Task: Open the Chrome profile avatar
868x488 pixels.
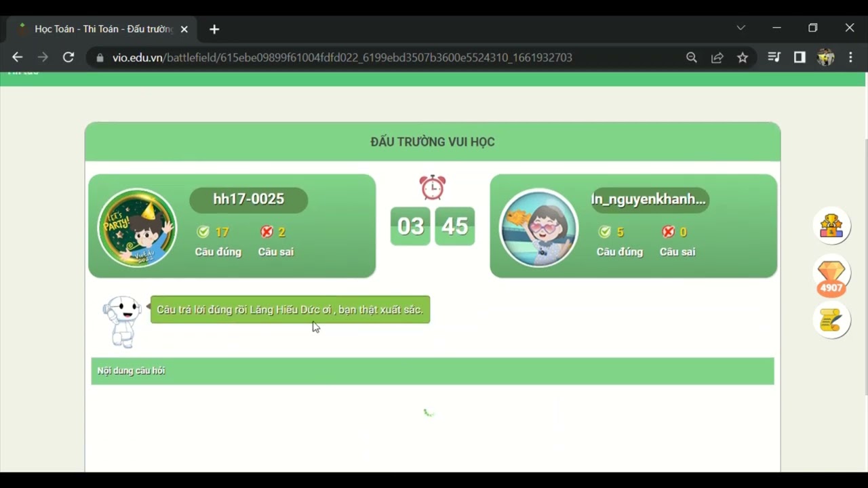Action: 825,58
